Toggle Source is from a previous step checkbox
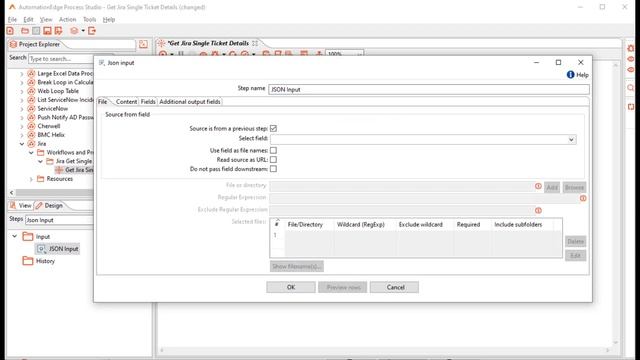The width and height of the screenshot is (640, 360). [x=273, y=129]
